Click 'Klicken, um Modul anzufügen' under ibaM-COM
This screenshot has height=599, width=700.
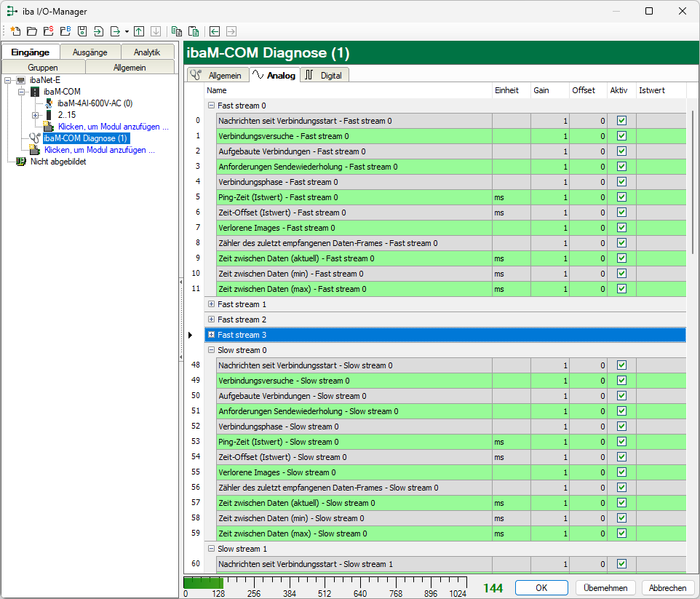[113, 127]
